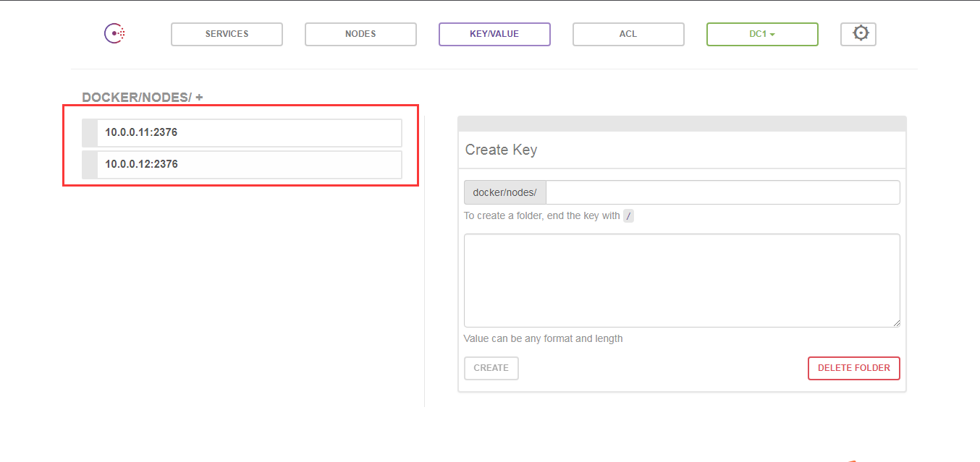
Task: Click the DC1 dropdown caret arrow
Action: [x=772, y=35]
